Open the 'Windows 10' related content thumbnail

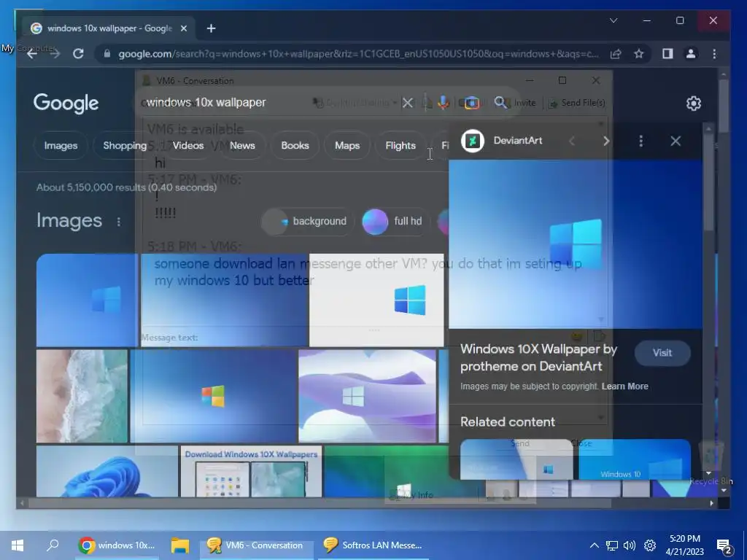pos(635,459)
